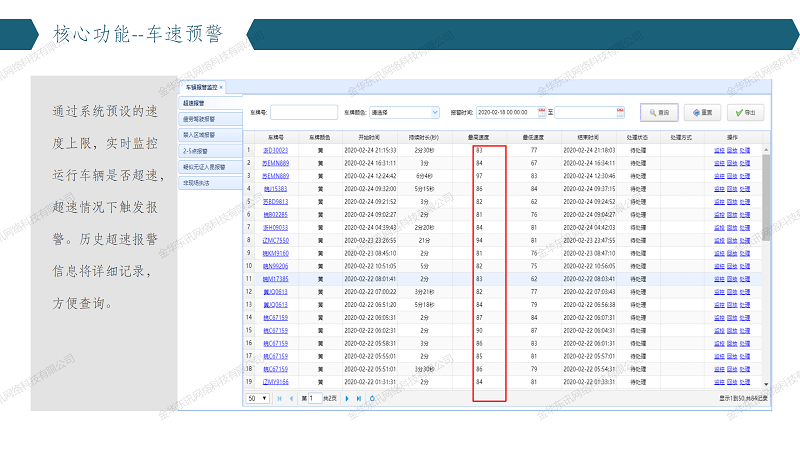Focus the 车牌号 input field
Image resolution: width=800 pixels, height=450 pixels.
tap(304, 112)
